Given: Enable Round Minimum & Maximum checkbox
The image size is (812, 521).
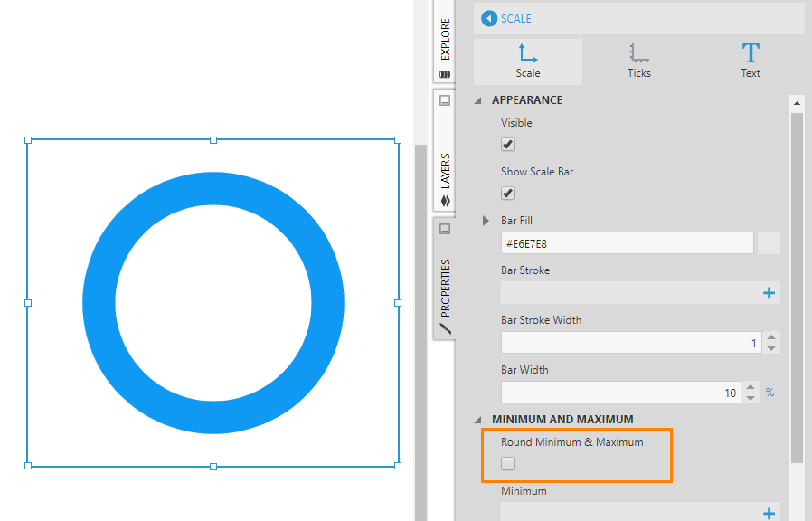Looking at the screenshot, I should (x=508, y=464).
